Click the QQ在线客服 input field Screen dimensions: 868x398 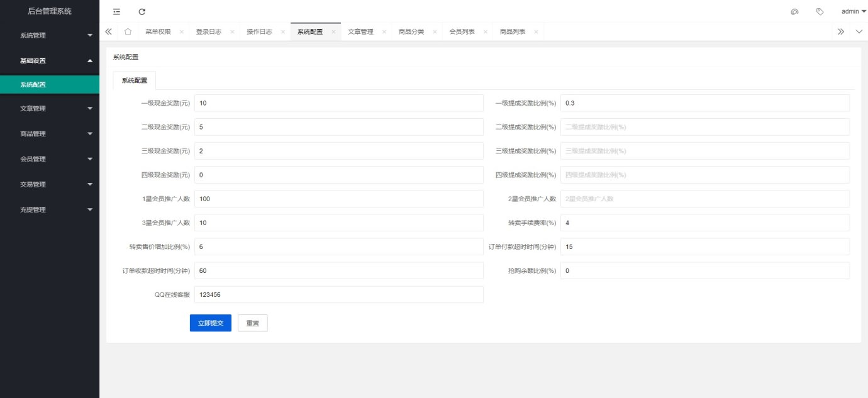point(338,294)
